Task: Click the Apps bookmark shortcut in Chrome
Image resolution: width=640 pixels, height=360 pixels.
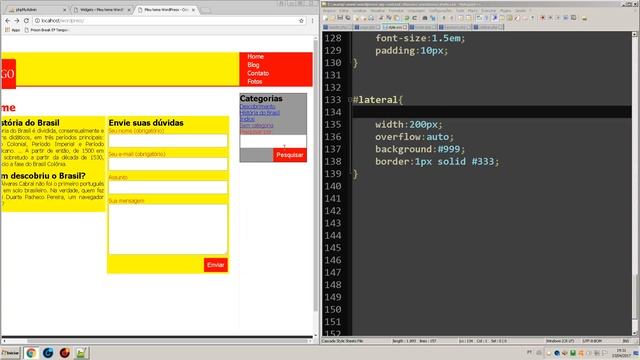Action: [x=12, y=30]
